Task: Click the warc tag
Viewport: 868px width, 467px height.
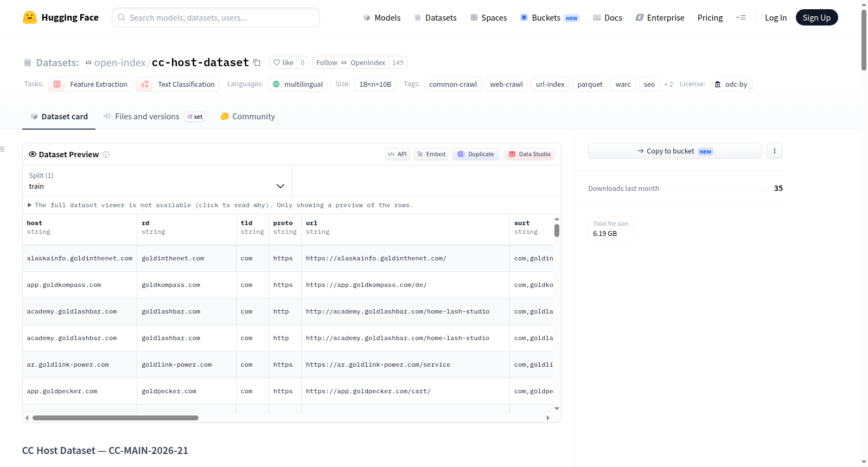Action: (x=623, y=84)
